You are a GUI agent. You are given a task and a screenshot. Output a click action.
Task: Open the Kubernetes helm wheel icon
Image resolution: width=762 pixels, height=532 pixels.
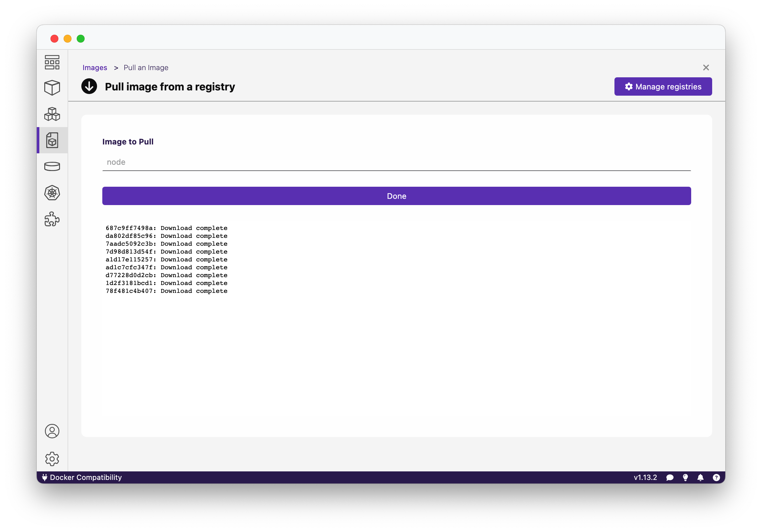(x=52, y=193)
